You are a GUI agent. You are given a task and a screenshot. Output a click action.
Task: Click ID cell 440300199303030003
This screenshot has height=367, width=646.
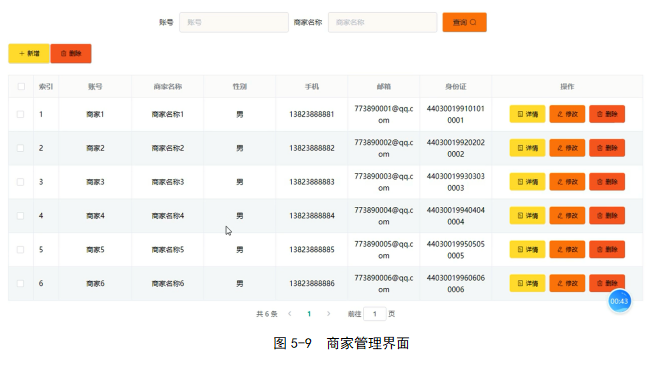pyautogui.click(x=456, y=182)
